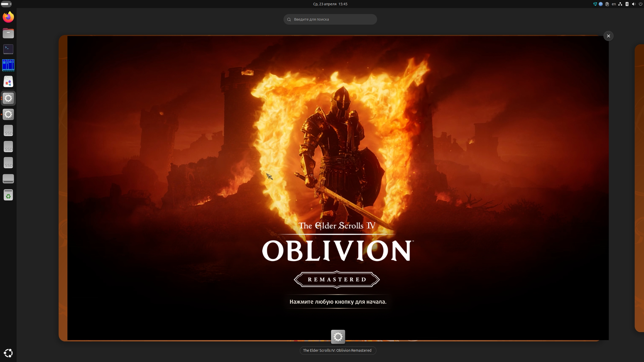Open the power menu icon
The height and width of the screenshot is (362, 644).
[640, 4]
